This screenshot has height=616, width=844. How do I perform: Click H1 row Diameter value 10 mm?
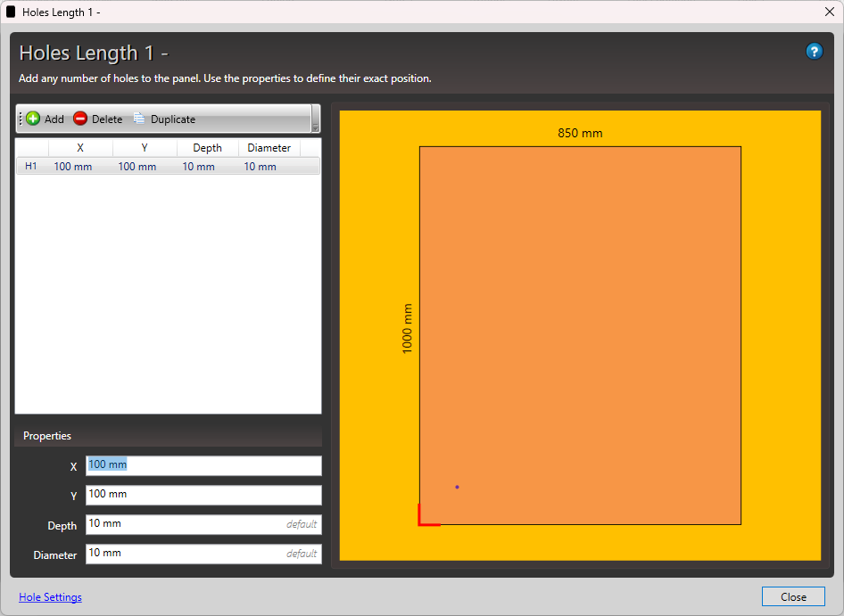pyautogui.click(x=260, y=167)
